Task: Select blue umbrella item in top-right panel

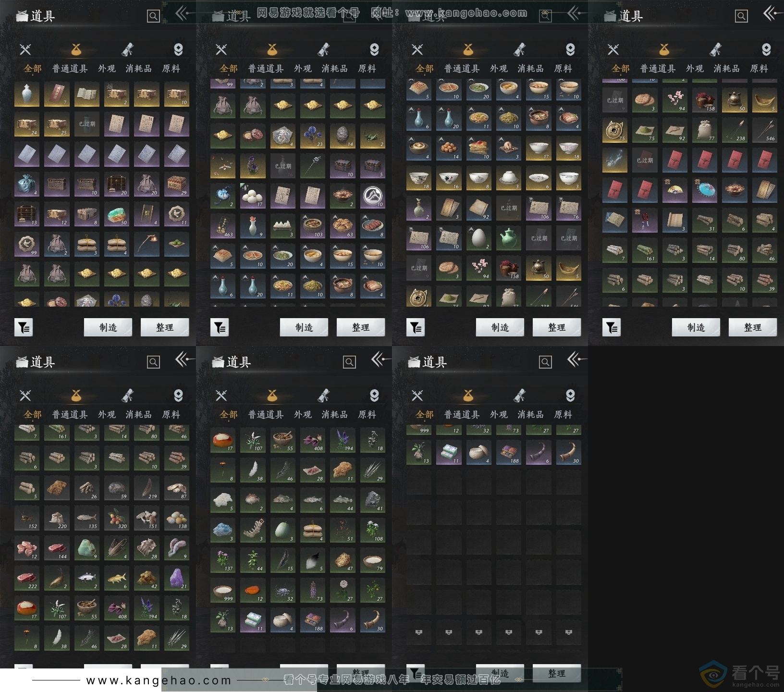Action: [705, 190]
